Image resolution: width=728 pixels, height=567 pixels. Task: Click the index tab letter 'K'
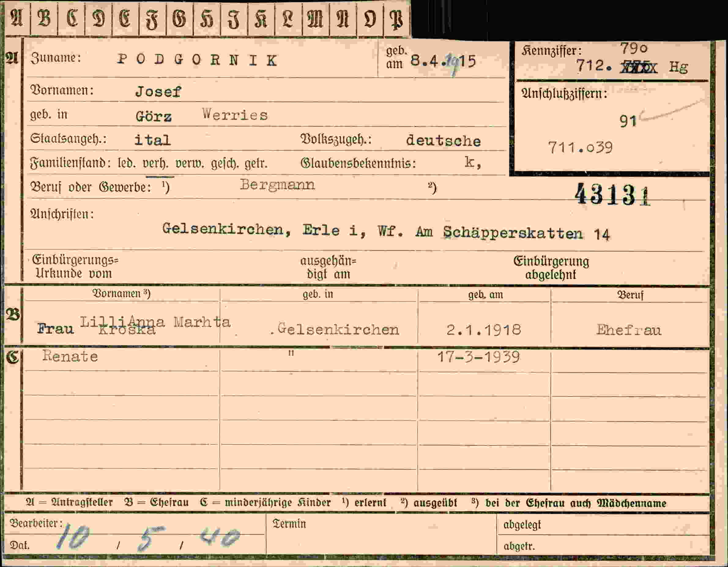261,19
